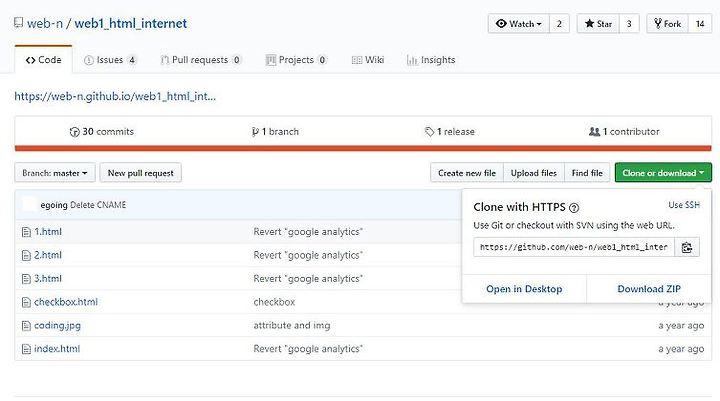Click the help question mark beside Clone with HTTPS
Screen dimensions: 720x401
pyautogui.click(x=574, y=208)
